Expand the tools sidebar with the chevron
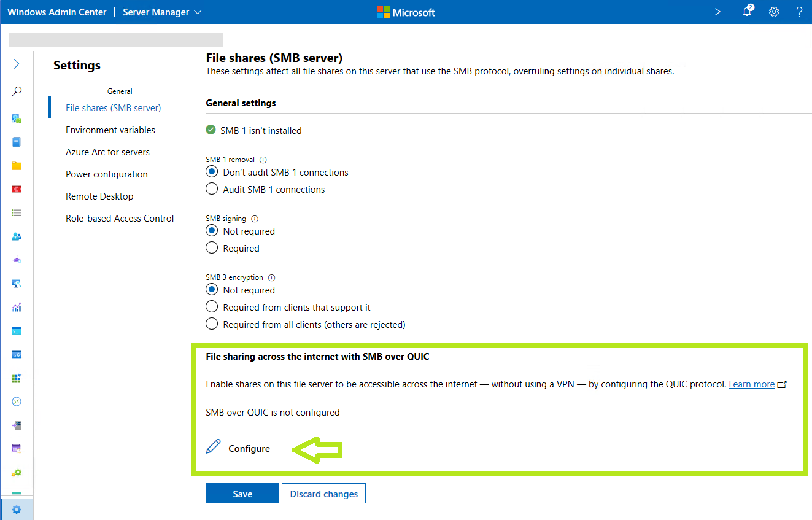812x520 pixels. [x=17, y=64]
